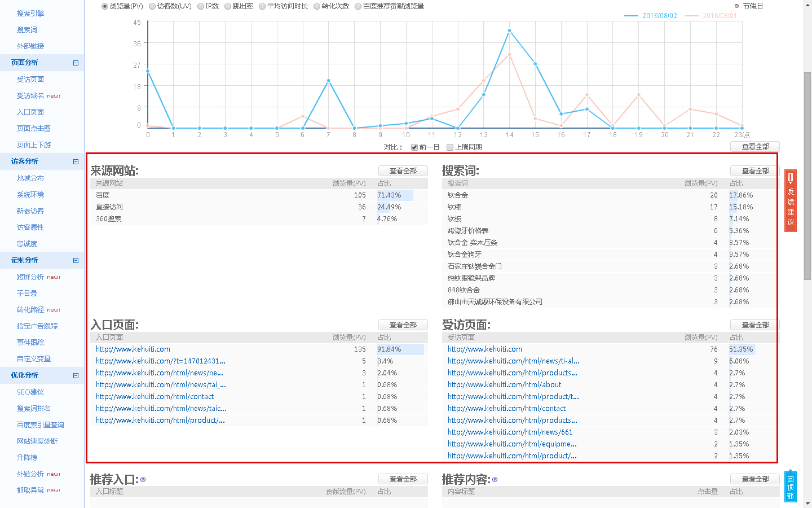Open 页面上下游 in the sidebar
Viewport: 812px width, 508px height.
pyautogui.click(x=34, y=145)
